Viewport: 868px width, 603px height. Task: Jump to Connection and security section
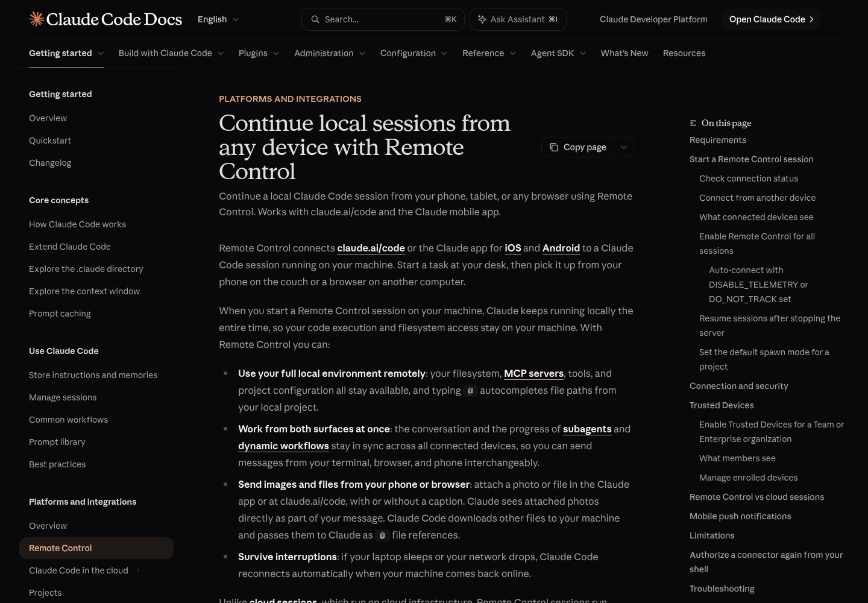(x=739, y=386)
